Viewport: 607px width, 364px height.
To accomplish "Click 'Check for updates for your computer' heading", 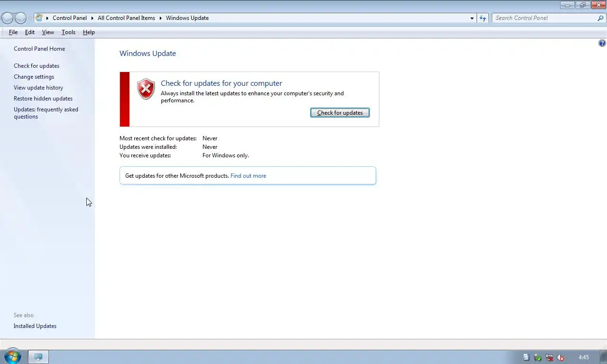I will coord(221,83).
